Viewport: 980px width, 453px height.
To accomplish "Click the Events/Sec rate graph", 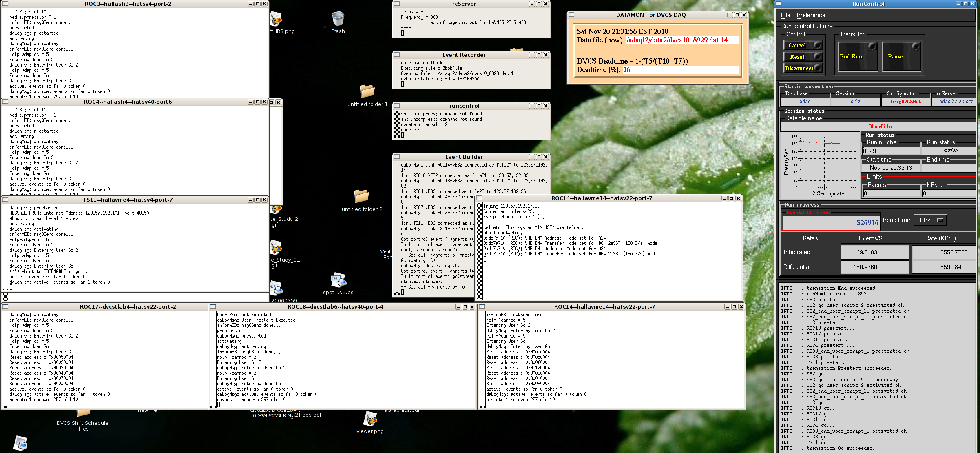I will coord(820,165).
